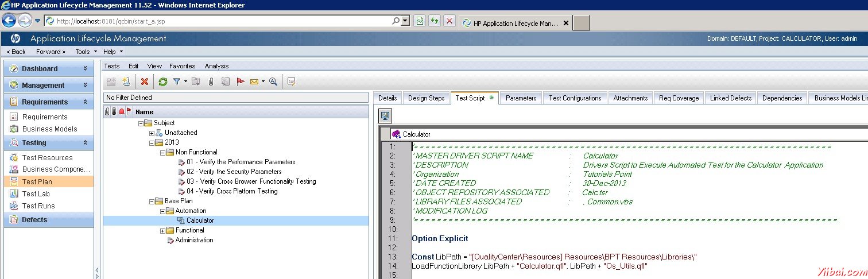Click the Defects sidebar button

coord(34,219)
